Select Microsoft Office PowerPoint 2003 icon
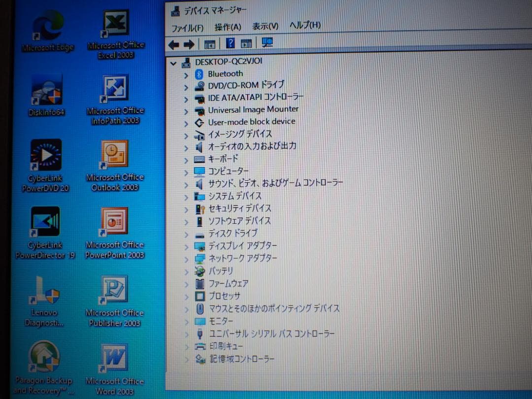 (115, 233)
